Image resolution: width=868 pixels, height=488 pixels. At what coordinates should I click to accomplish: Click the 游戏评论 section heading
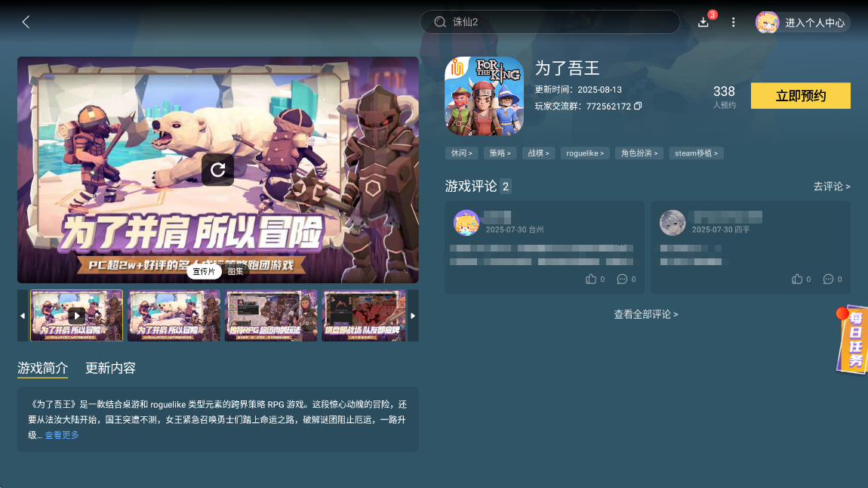pos(471,186)
